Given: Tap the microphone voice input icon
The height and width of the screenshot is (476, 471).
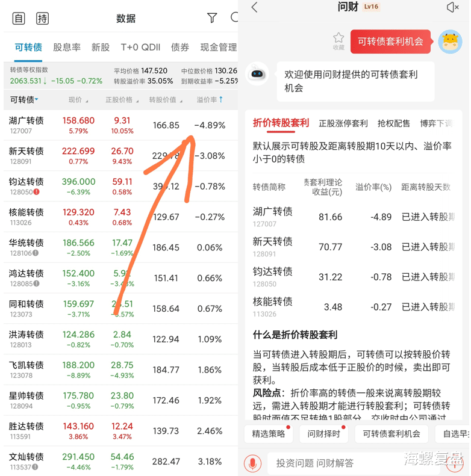Looking at the screenshot, I should 252,463.
